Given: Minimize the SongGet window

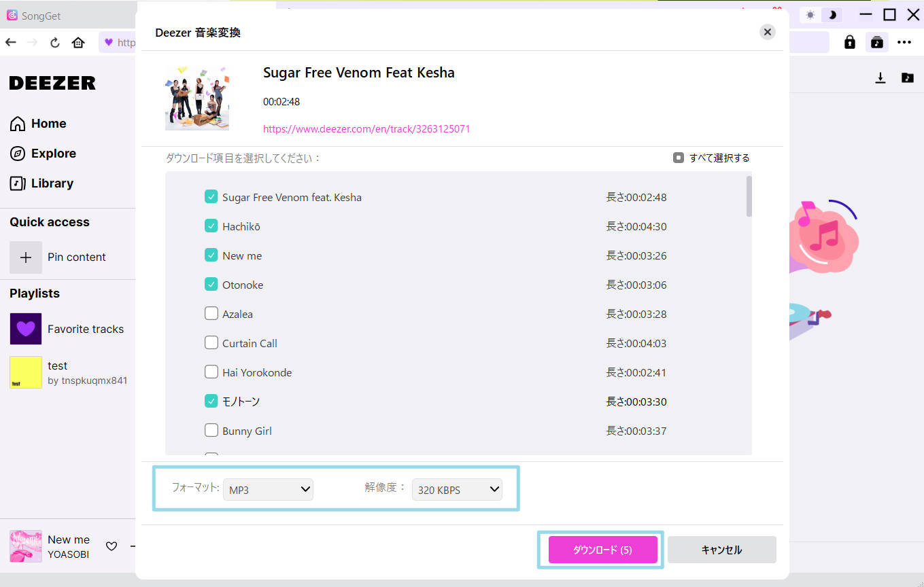Looking at the screenshot, I should point(866,15).
